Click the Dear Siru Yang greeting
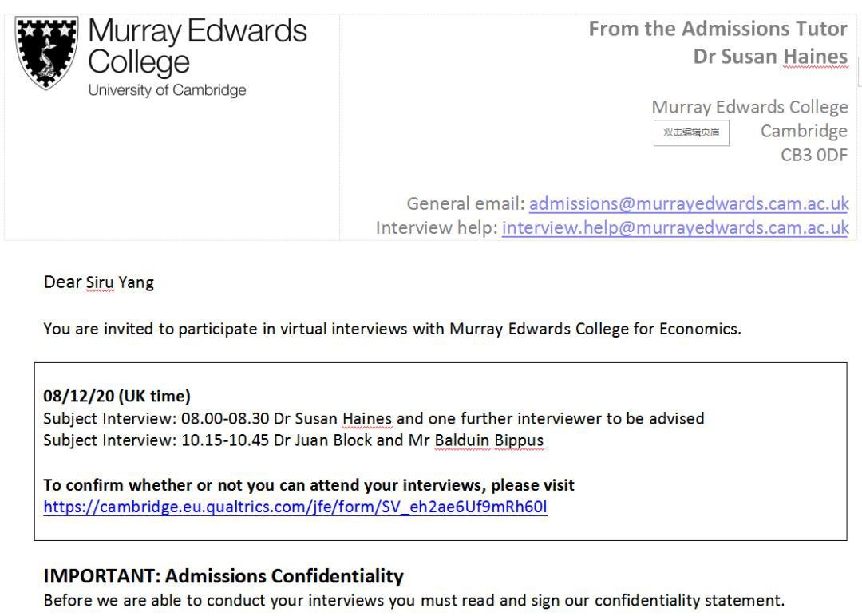The height and width of the screenshot is (616, 862). (x=99, y=282)
